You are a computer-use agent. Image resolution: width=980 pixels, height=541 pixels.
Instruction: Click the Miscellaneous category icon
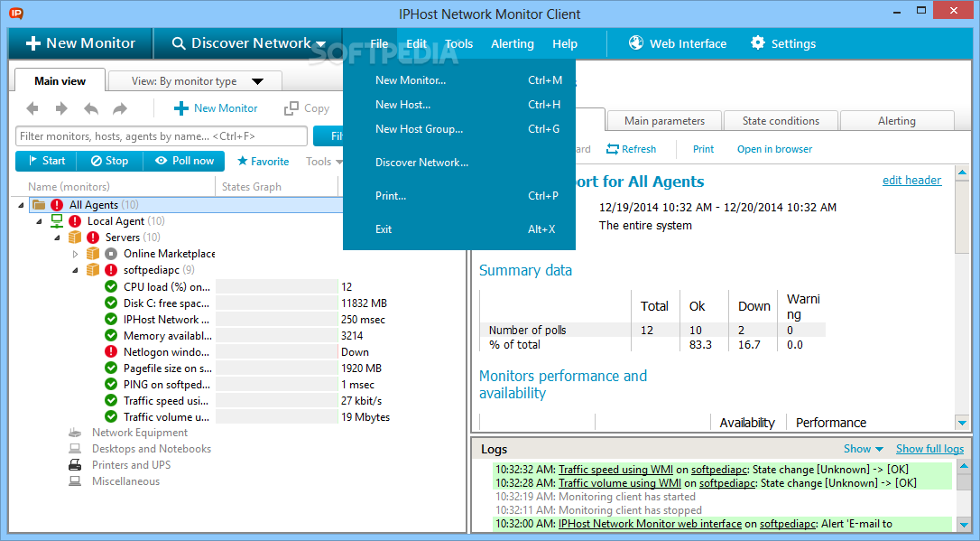[75, 481]
